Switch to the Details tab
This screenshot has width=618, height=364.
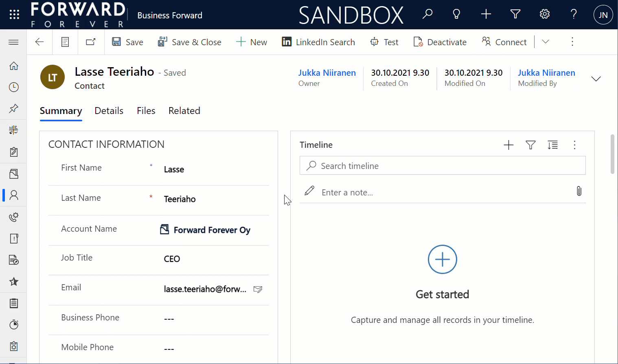pyautogui.click(x=109, y=111)
